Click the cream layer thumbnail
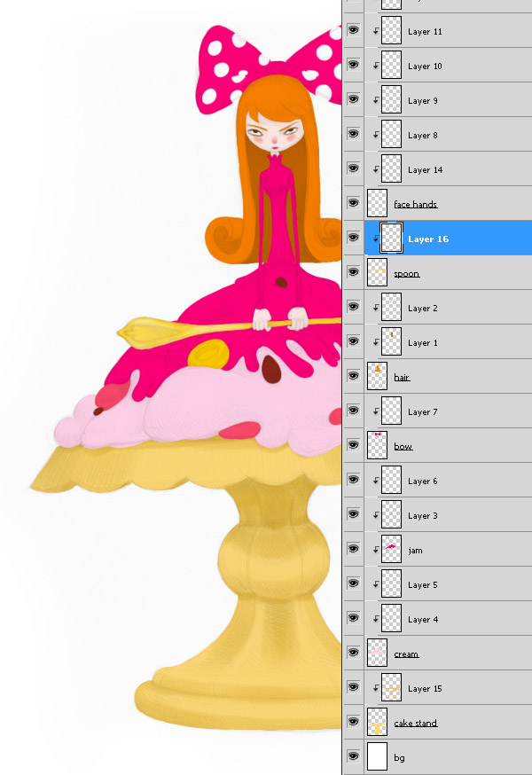 click(x=377, y=653)
